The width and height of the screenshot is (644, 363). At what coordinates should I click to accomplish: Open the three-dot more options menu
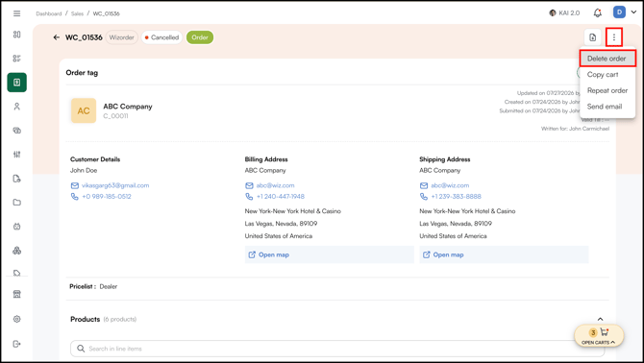614,37
